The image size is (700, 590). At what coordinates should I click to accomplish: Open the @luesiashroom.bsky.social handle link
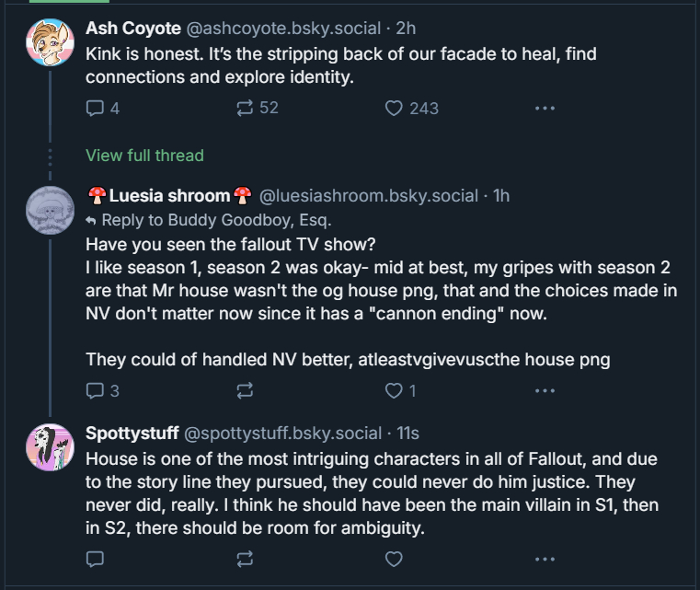pyautogui.click(x=369, y=195)
